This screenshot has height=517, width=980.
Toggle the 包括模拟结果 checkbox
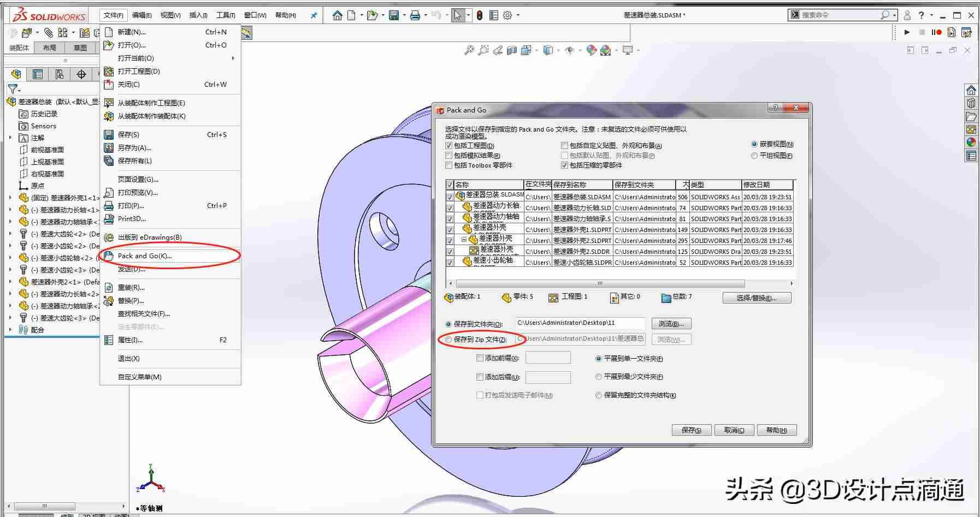point(448,156)
